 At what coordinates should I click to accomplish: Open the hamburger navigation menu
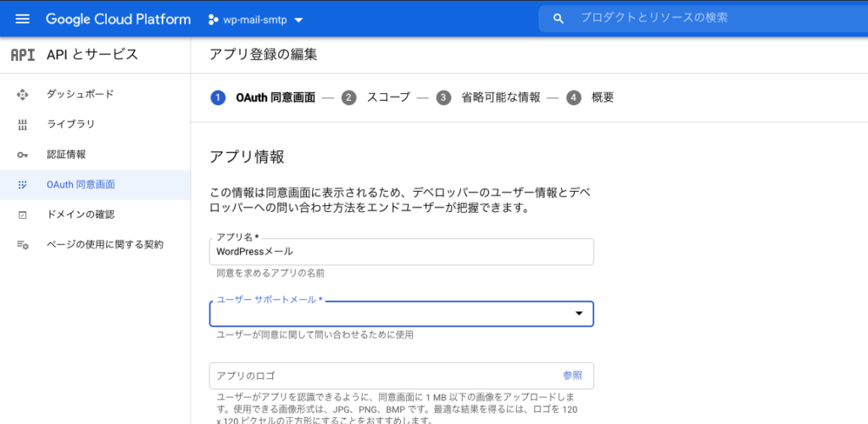point(23,19)
